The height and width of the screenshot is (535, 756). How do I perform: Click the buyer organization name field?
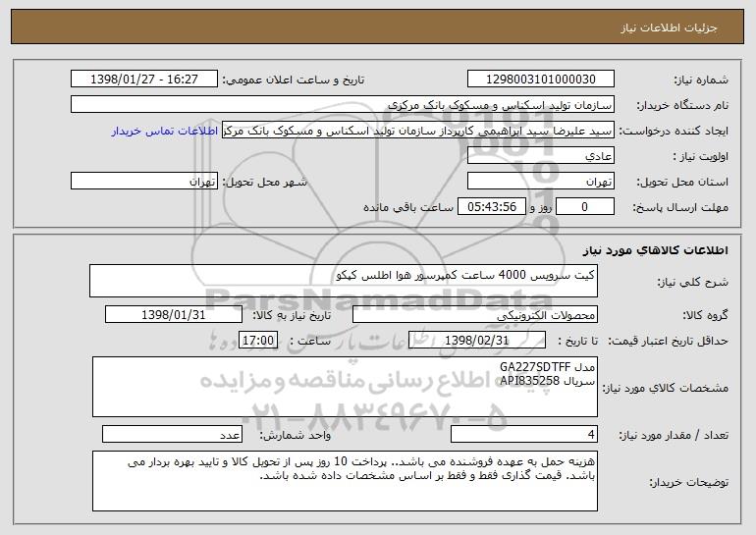343,105
